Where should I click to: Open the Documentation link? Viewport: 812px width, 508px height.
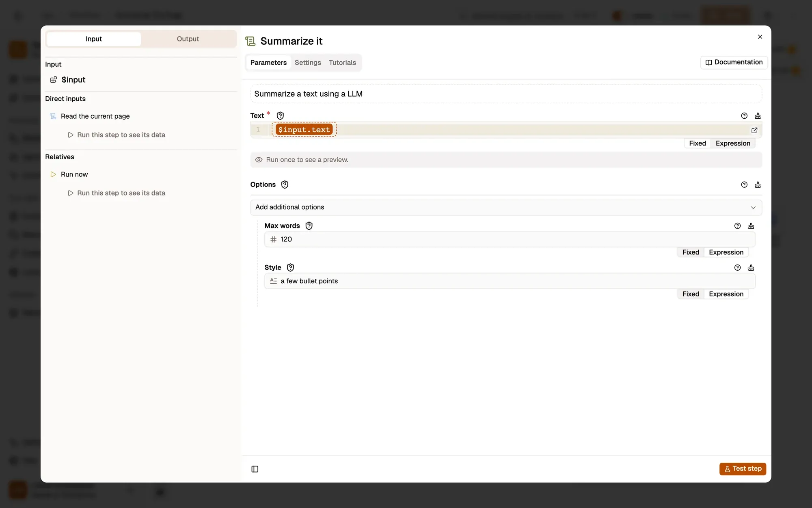tap(734, 62)
